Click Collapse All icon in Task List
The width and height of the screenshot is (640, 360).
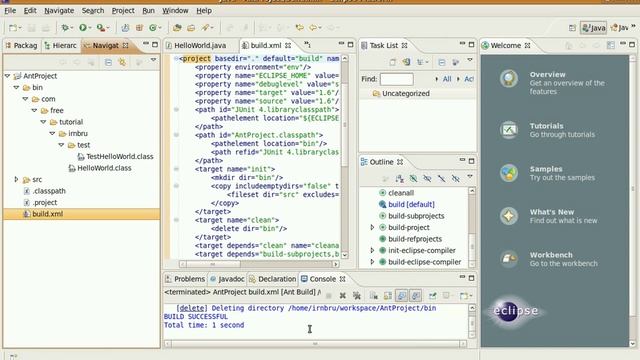(x=442, y=62)
